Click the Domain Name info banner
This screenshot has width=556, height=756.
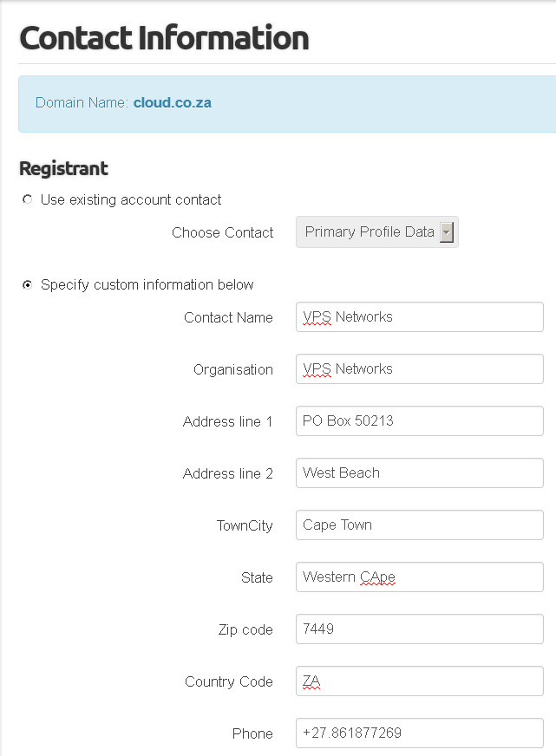pos(287,104)
